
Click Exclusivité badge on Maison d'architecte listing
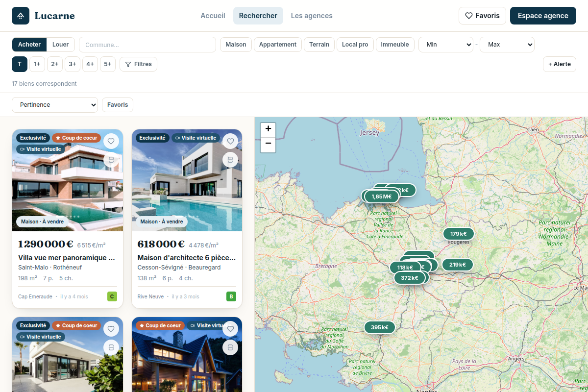(x=152, y=138)
